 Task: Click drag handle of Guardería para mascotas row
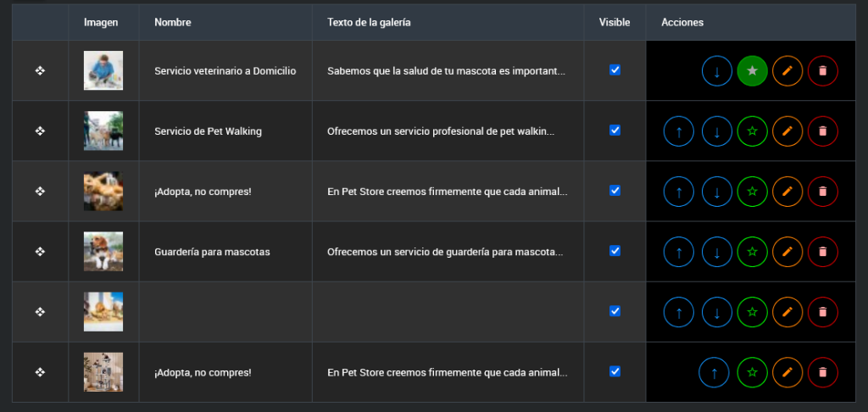40,252
